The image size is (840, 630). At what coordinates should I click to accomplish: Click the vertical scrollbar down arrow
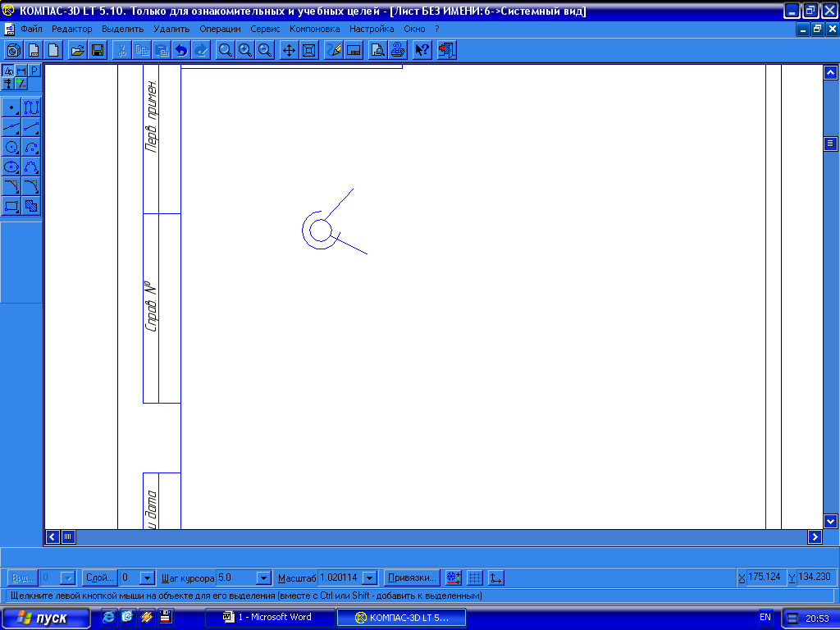tap(830, 521)
